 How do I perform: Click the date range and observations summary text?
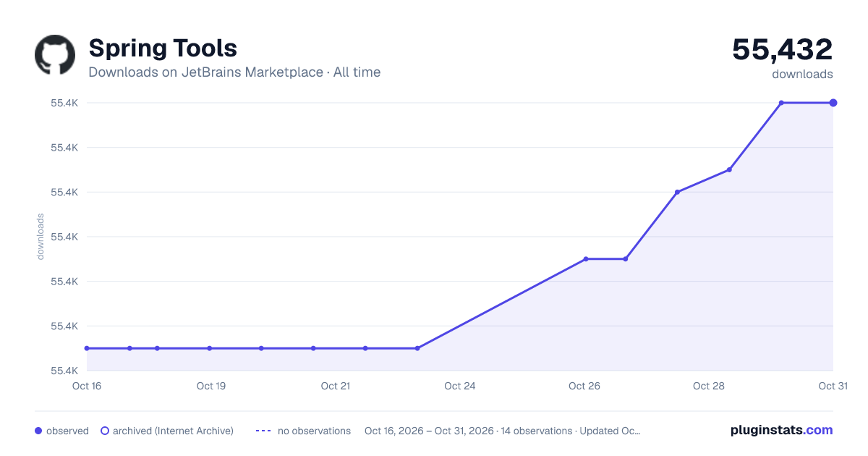503,431
